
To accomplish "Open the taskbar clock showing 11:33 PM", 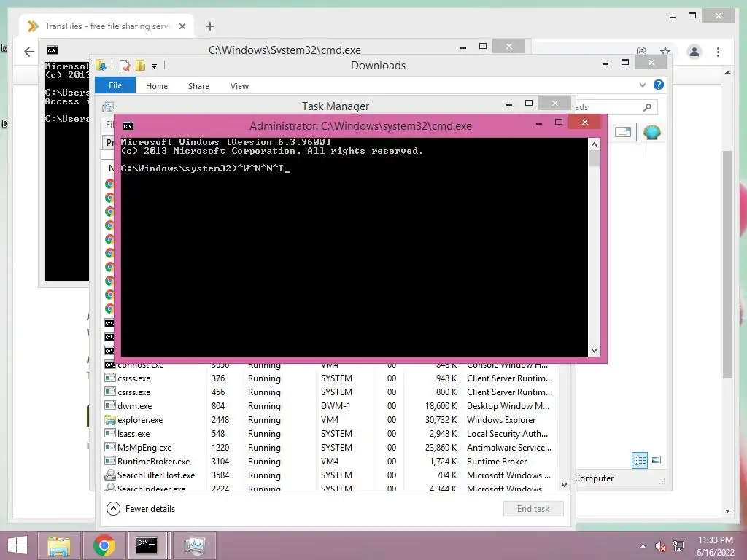I will tap(715, 546).
